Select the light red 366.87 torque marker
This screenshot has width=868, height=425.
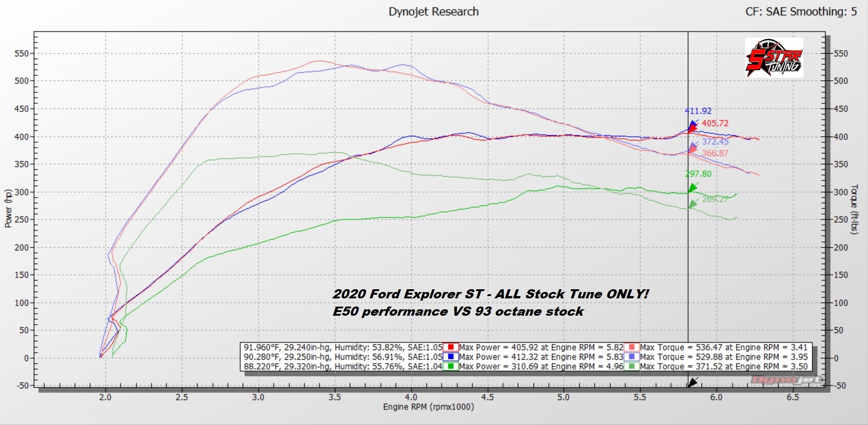693,150
